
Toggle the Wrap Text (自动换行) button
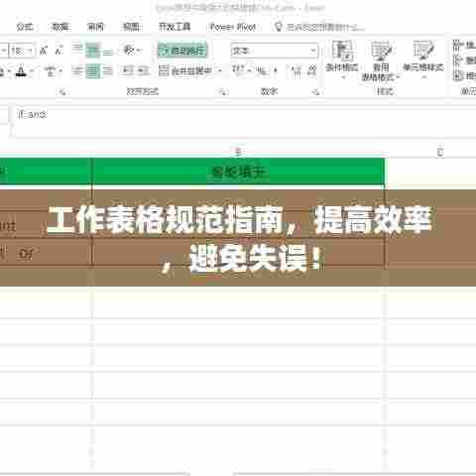click(x=182, y=51)
